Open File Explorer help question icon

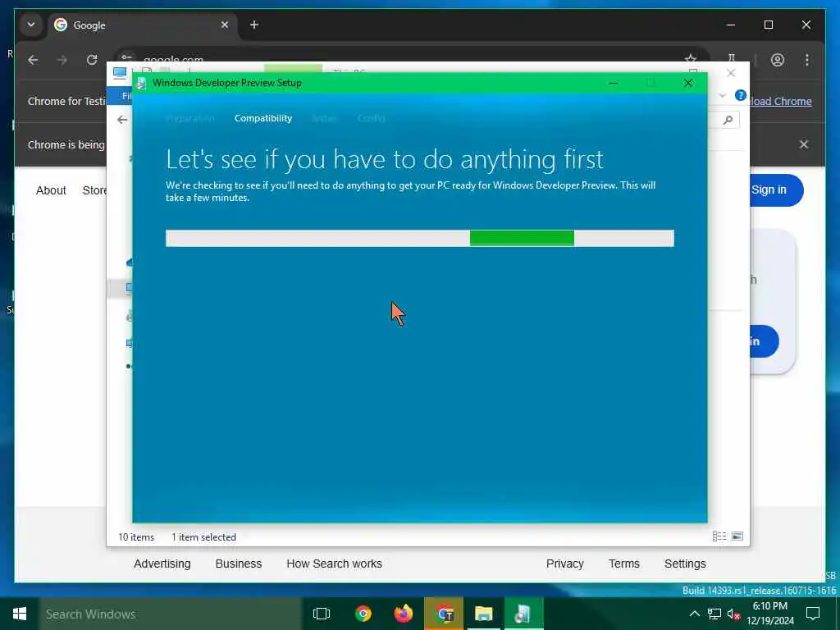[x=741, y=95]
